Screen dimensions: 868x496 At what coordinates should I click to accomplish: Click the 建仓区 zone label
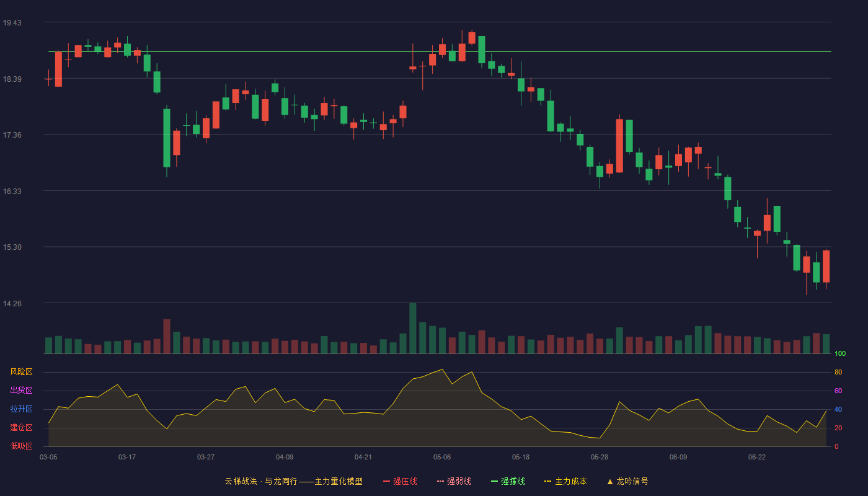(x=22, y=428)
